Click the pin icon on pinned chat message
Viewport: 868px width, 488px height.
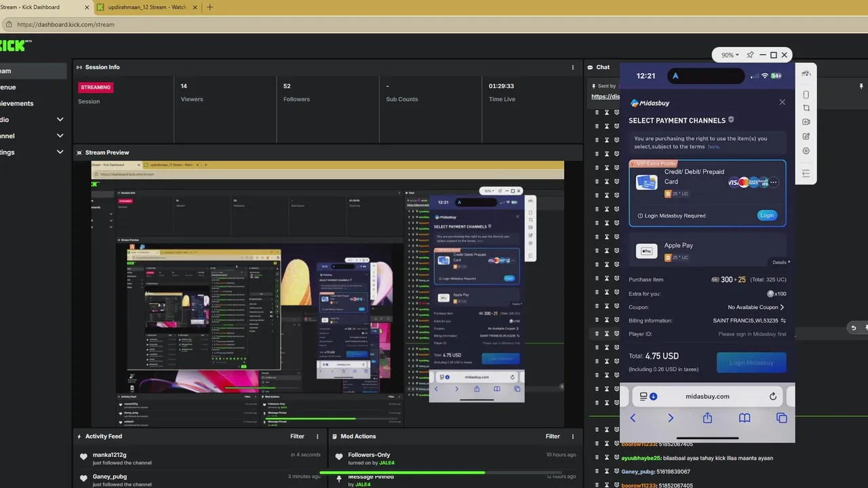[x=861, y=86]
